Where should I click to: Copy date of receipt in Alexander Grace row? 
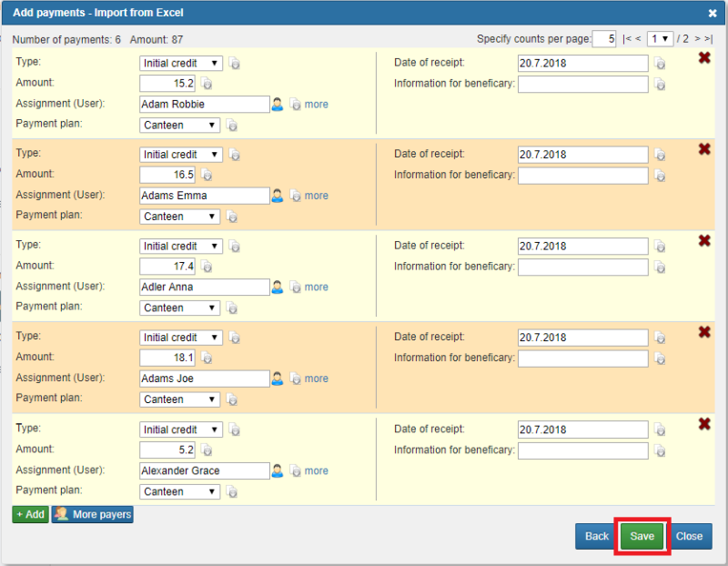pos(660,430)
